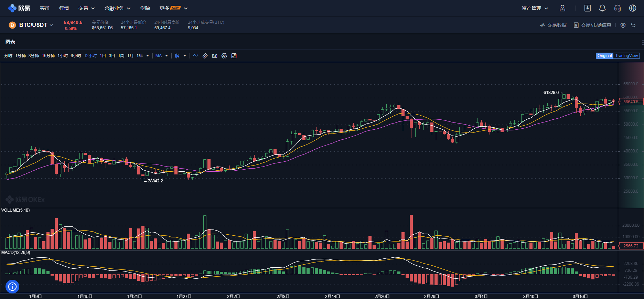Select the 12小时 interval
Viewport: 644px width, 299px height.
click(90, 56)
